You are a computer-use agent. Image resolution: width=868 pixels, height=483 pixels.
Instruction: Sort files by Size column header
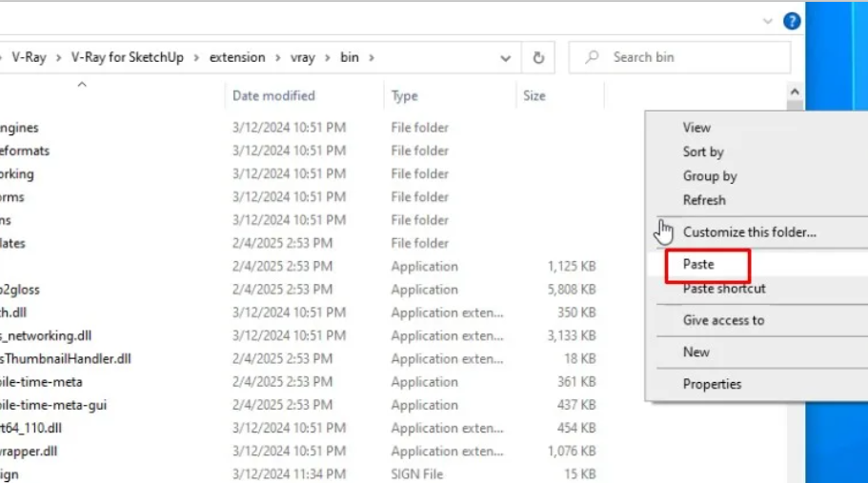click(x=535, y=95)
